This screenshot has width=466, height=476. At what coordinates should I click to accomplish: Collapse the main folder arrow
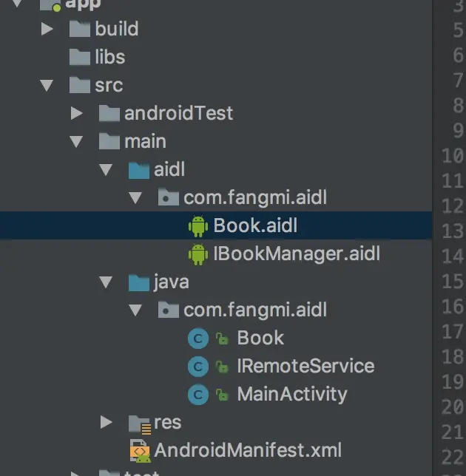pos(77,142)
